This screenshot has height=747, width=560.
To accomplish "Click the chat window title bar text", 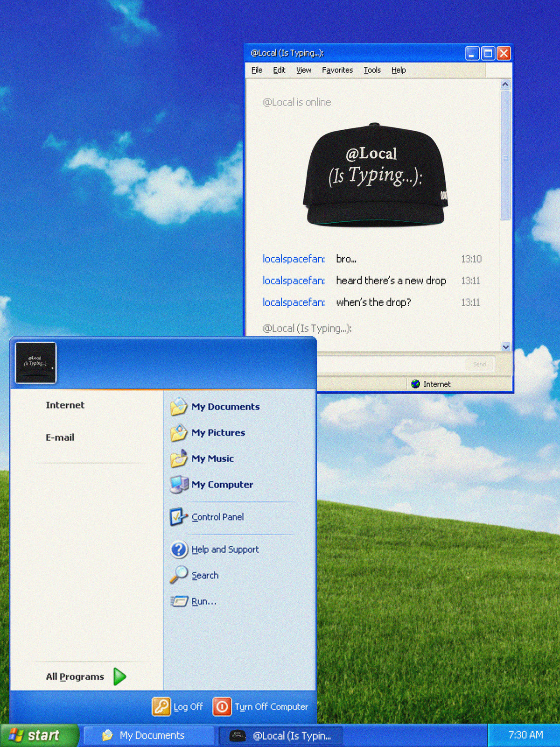I will 287,53.
